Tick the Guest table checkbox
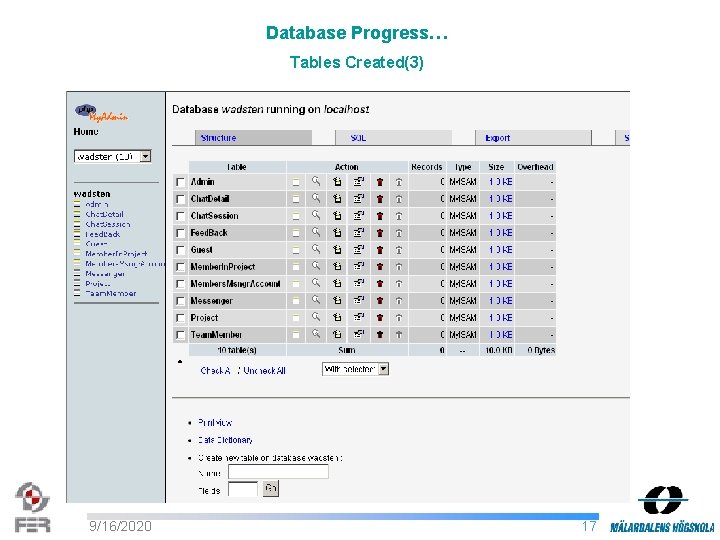Viewport: 720px width, 540px height. tap(180, 250)
